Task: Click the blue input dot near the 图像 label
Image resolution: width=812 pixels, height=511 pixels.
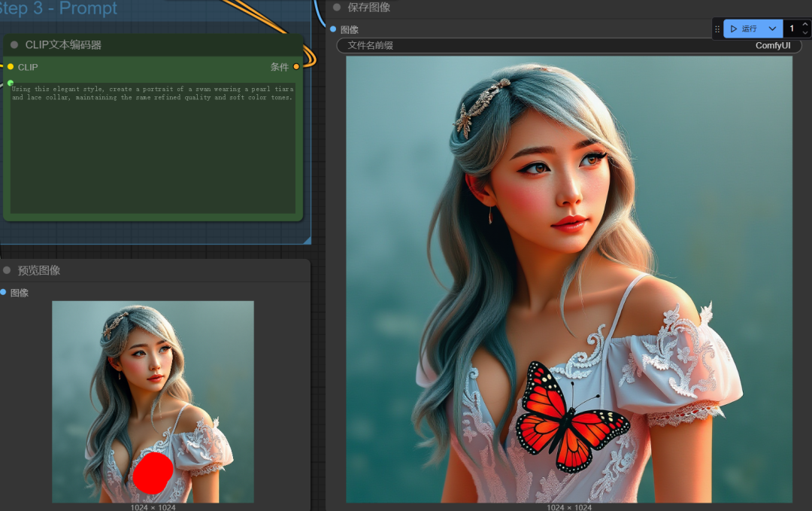Action: click(x=333, y=29)
